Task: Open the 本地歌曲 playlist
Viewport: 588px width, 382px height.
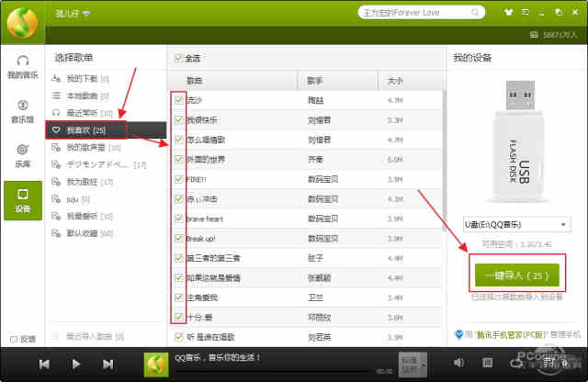Action: (x=87, y=95)
